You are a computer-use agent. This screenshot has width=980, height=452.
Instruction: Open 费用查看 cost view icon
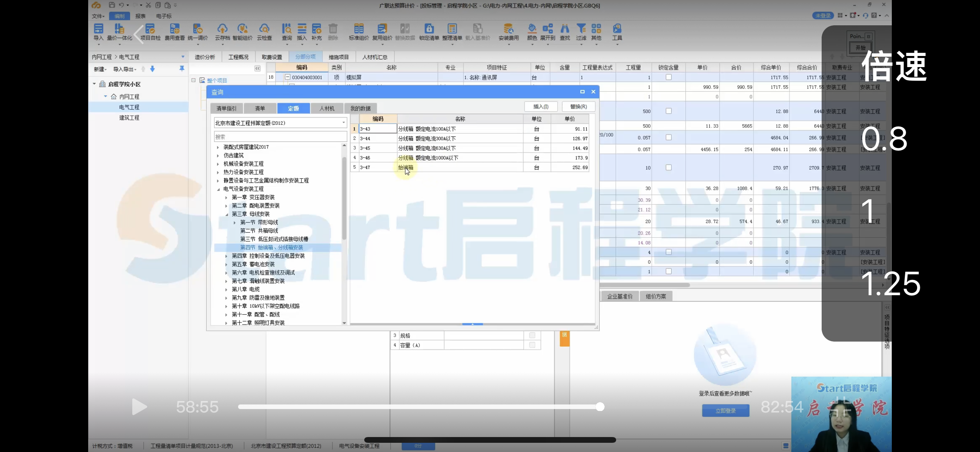pos(175,32)
